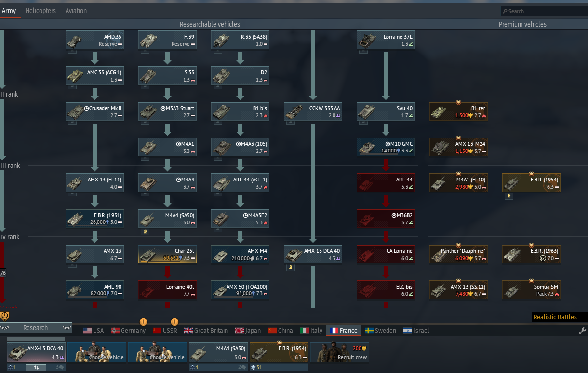This screenshot has height=373, width=588.
Task: Open the Italy nation tab
Action: pos(311,331)
